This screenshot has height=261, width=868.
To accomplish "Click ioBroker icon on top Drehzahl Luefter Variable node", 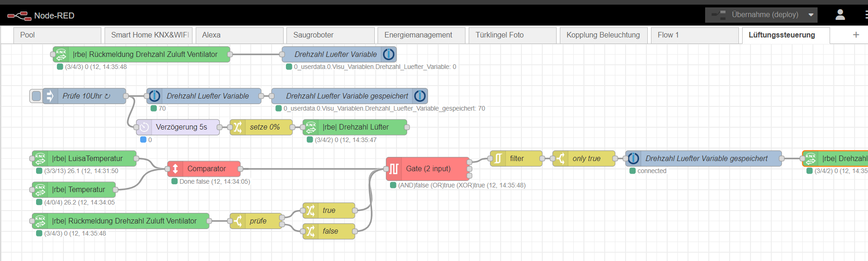I will coord(389,54).
